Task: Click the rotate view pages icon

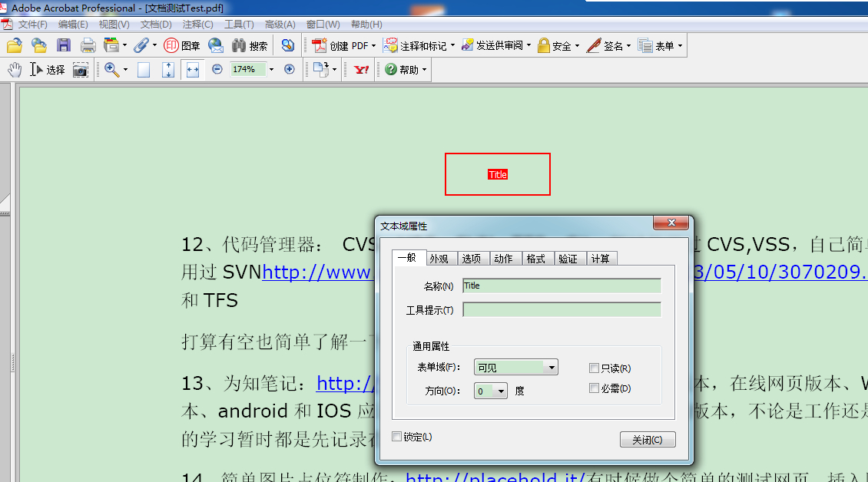Action: (x=320, y=70)
